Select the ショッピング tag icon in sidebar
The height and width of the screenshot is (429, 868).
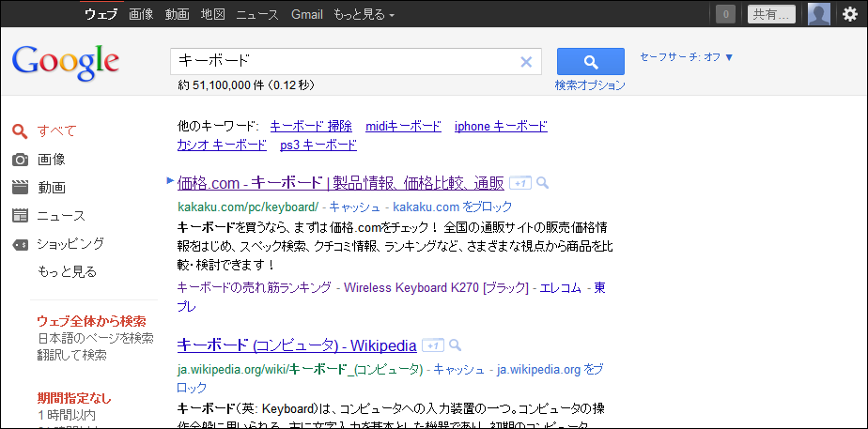pyautogui.click(x=20, y=244)
